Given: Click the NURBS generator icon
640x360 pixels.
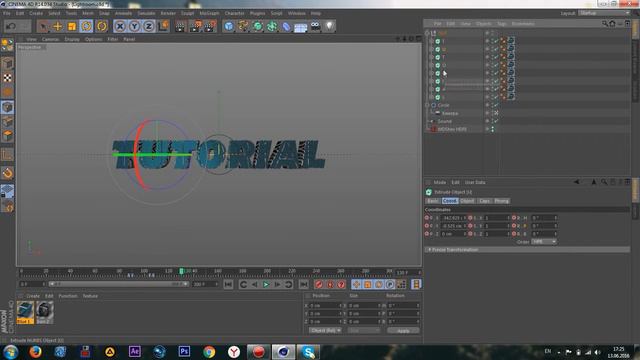Looking at the screenshot, I should (x=258, y=26).
